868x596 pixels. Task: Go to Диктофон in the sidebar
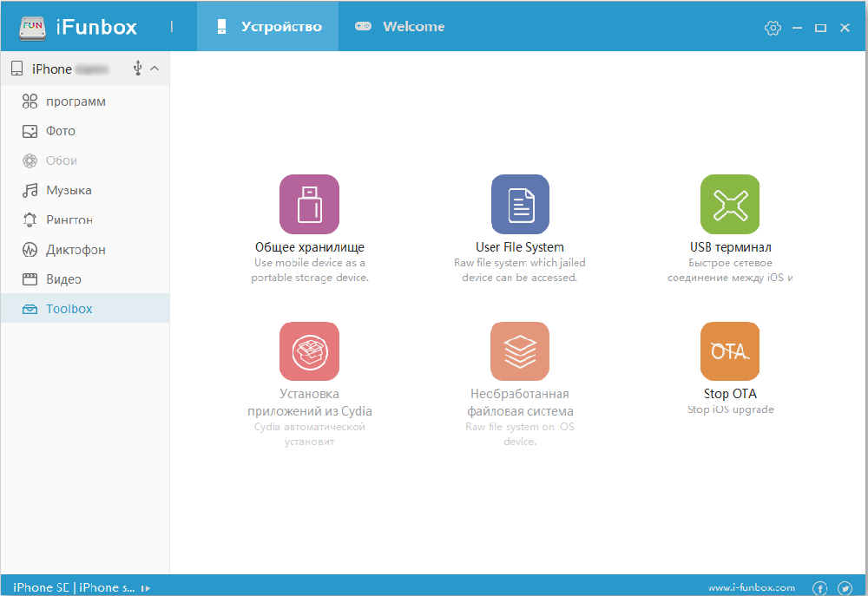[x=76, y=250]
